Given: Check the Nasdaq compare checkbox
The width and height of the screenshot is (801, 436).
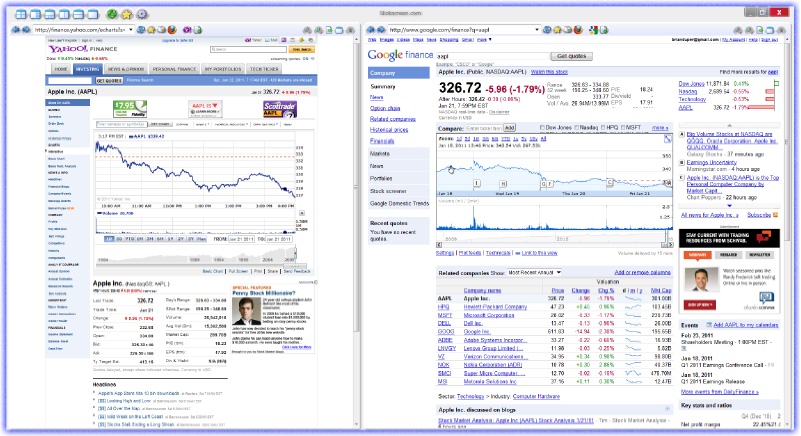Looking at the screenshot, I should 576,127.
